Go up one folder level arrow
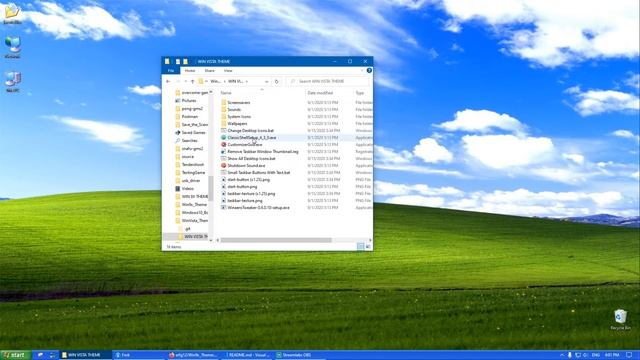 [x=193, y=82]
